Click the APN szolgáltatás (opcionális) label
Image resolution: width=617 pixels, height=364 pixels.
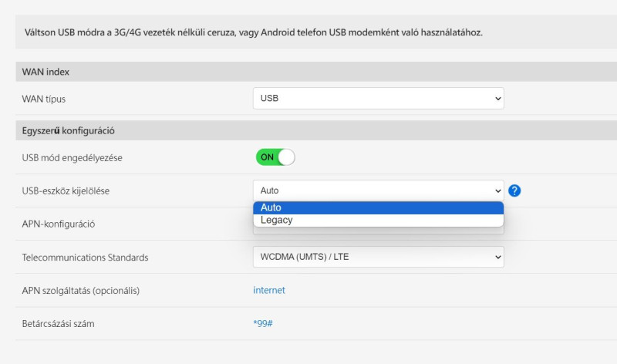(x=81, y=291)
